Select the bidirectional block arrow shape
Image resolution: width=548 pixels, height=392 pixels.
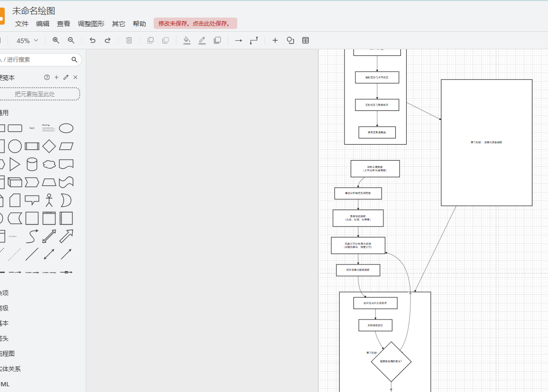49,237
